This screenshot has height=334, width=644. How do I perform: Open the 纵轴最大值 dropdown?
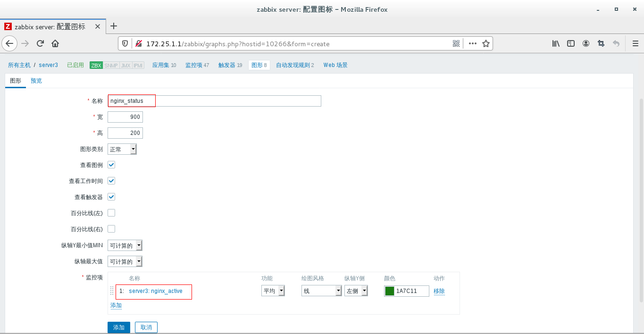[125, 261]
